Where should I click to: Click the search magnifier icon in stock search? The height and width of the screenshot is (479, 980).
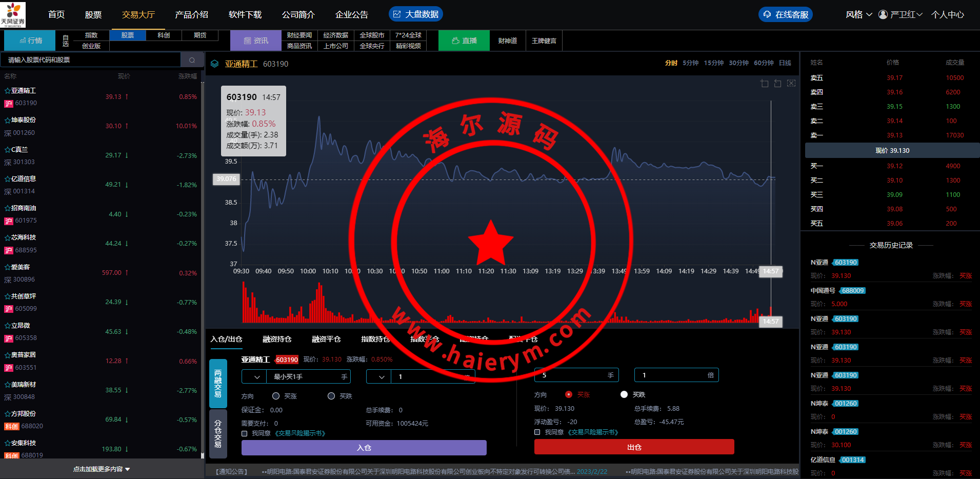pos(192,60)
